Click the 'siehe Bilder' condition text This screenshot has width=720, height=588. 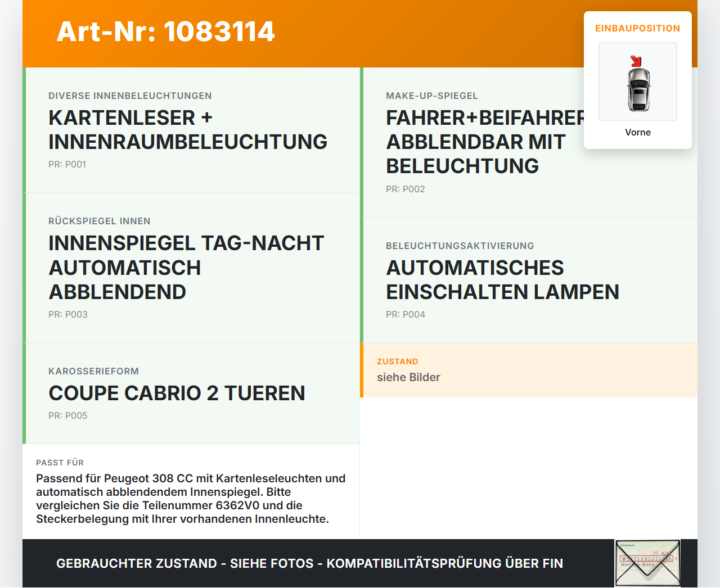tap(408, 378)
